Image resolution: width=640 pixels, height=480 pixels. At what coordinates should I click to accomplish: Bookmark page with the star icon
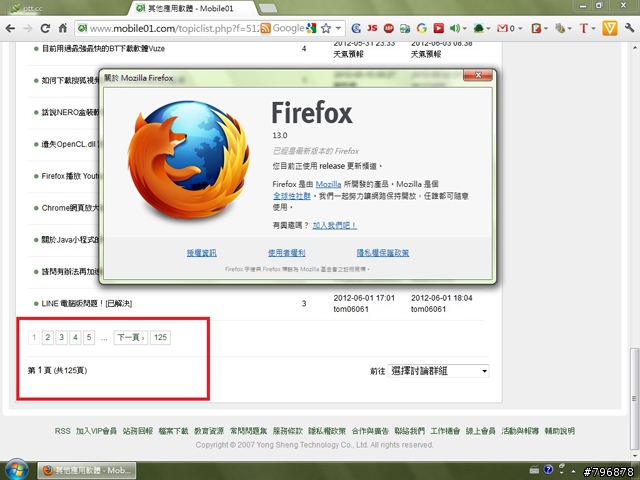pos(326,28)
